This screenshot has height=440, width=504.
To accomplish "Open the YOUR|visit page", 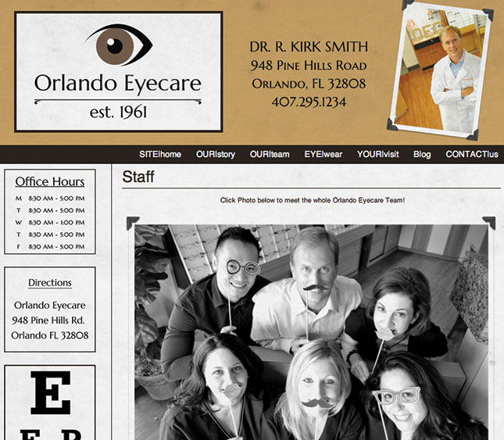I will pos(378,154).
